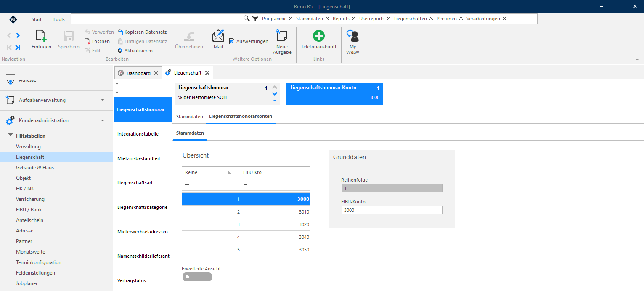Viewport: 644px width, 291px height.
Task: Click the filter funnel icon beside search
Action: (x=255, y=19)
